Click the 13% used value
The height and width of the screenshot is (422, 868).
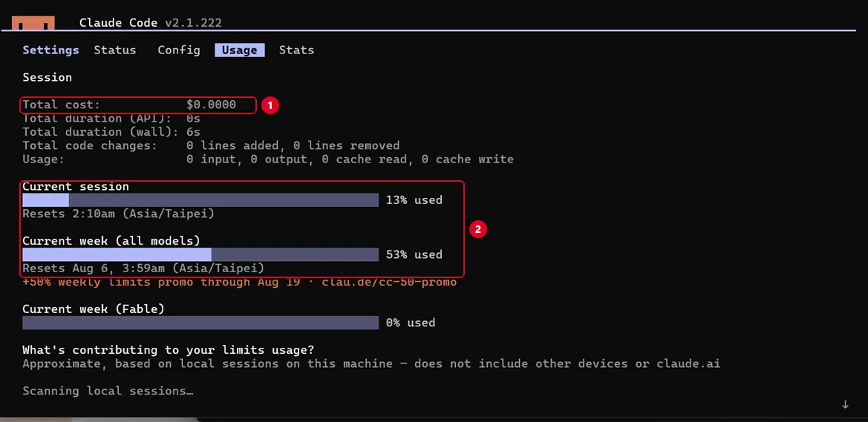[x=414, y=200]
